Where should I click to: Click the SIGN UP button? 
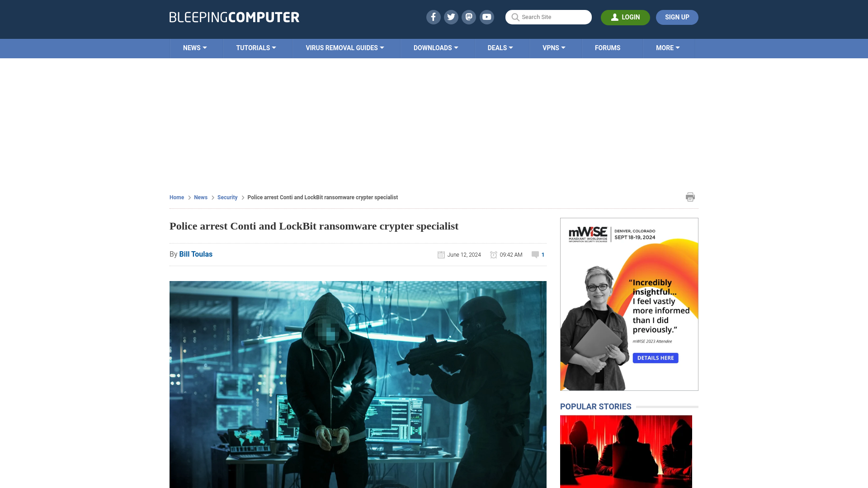tap(677, 17)
